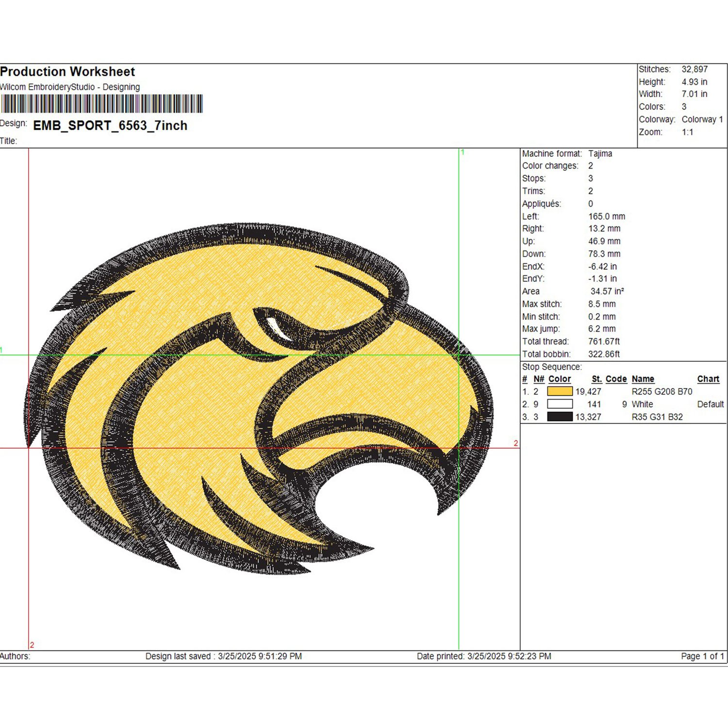Click the "Stops:" label
The image size is (728, 726).
[x=534, y=179]
